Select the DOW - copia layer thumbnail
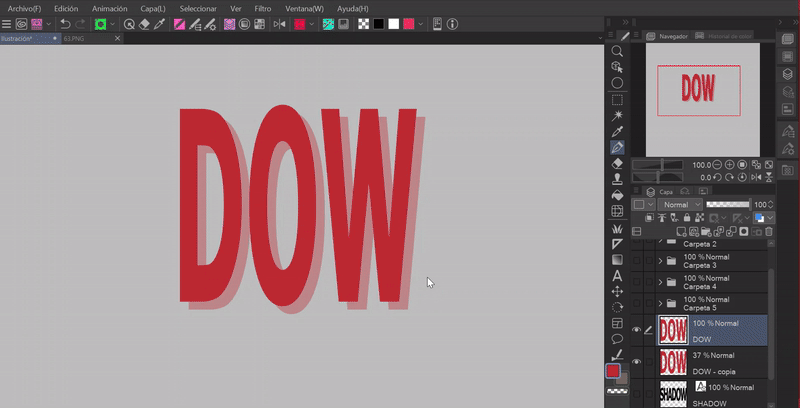800x408 pixels. click(x=673, y=362)
